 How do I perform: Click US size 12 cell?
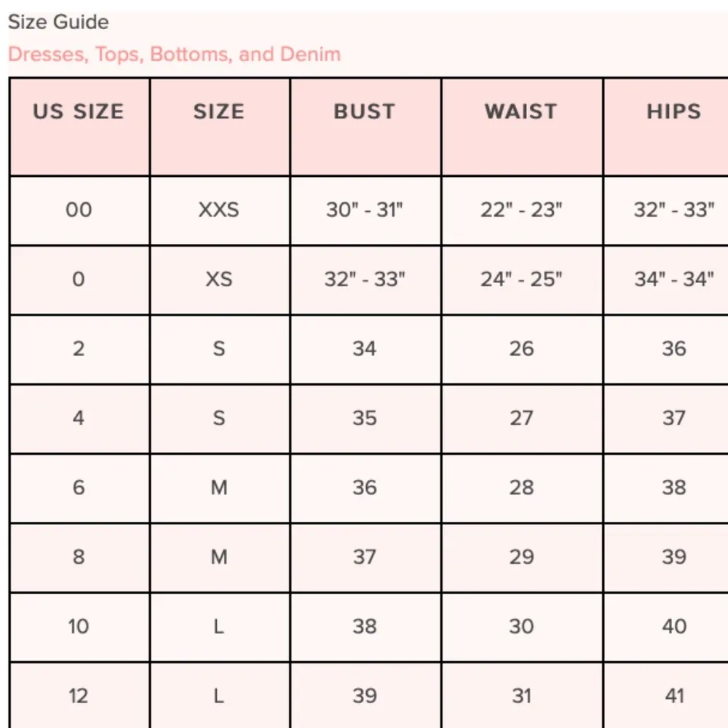click(x=79, y=696)
